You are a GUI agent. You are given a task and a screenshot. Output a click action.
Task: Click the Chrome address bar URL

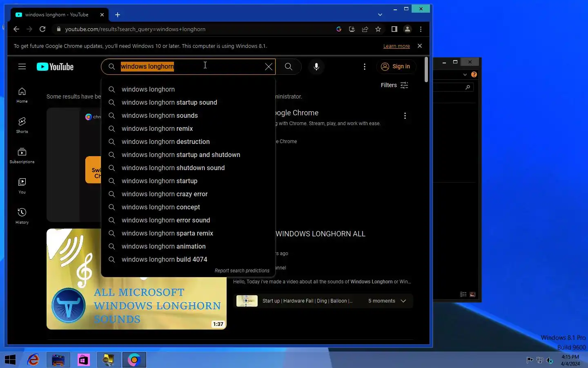coord(135,29)
